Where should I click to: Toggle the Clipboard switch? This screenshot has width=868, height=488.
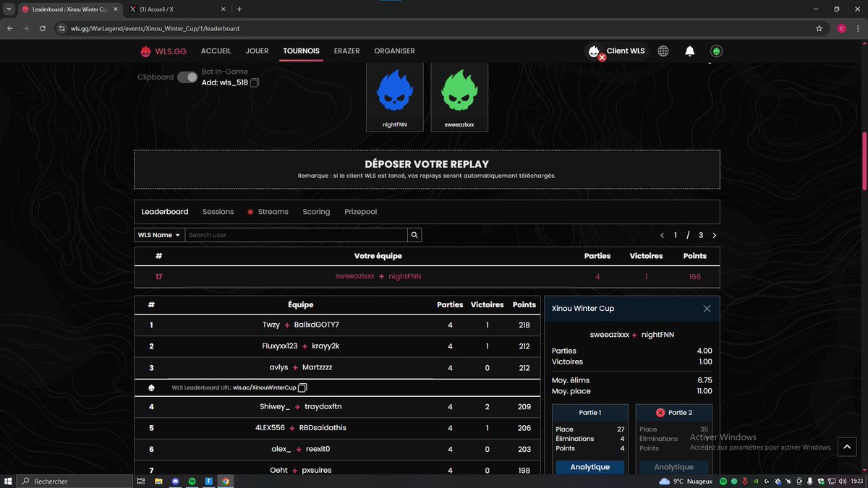coord(187,77)
